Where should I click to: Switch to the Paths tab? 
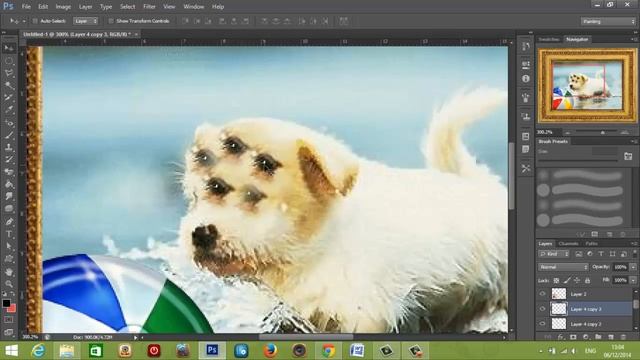pos(591,243)
